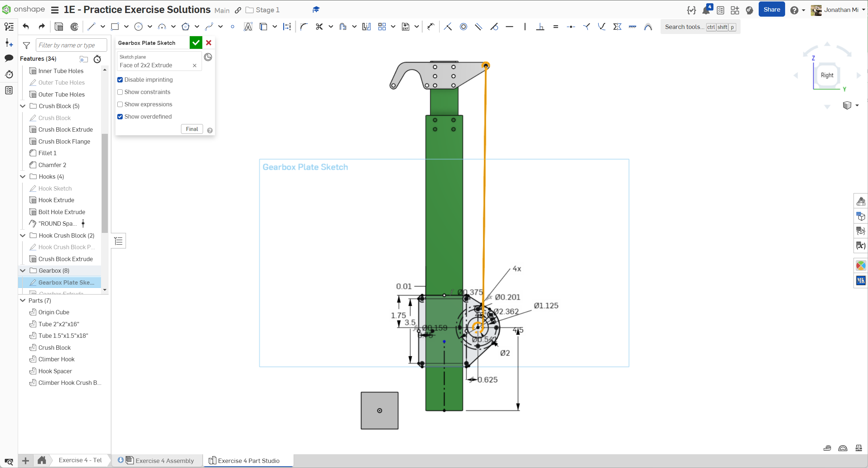The width and height of the screenshot is (868, 468).
Task: Click the Filter by name field
Action: click(x=71, y=45)
